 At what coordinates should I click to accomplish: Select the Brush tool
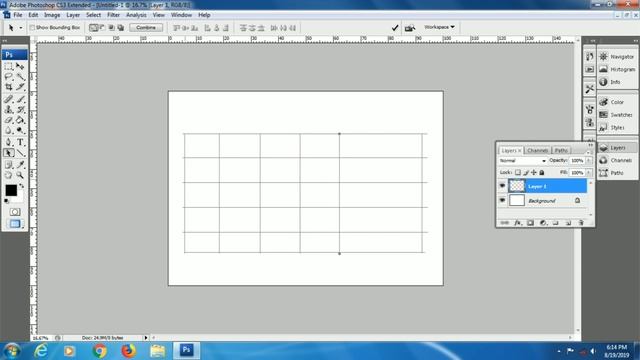coord(20,99)
